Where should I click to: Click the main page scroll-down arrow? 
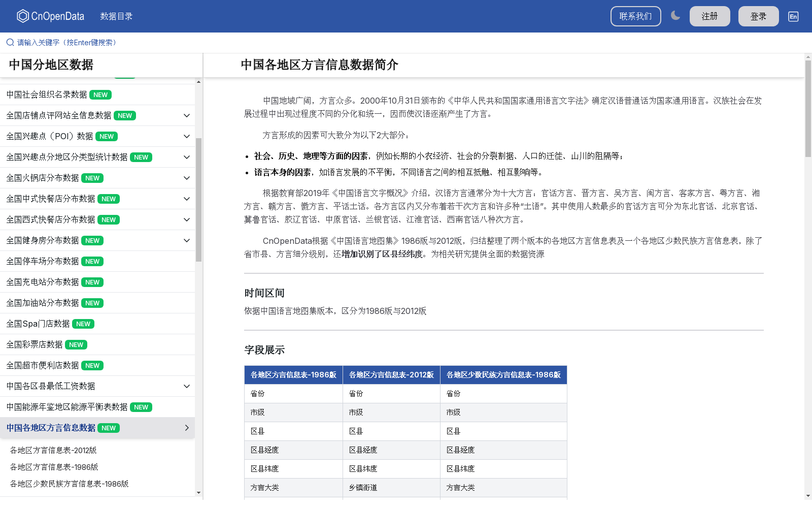(x=808, y=496)
